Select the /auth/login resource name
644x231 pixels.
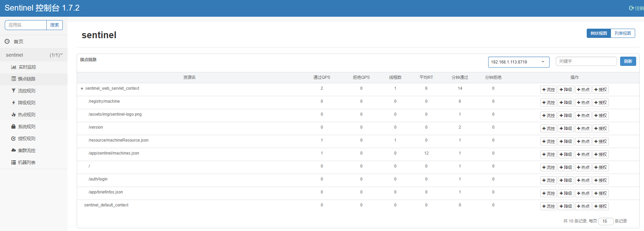coord(98,179)
